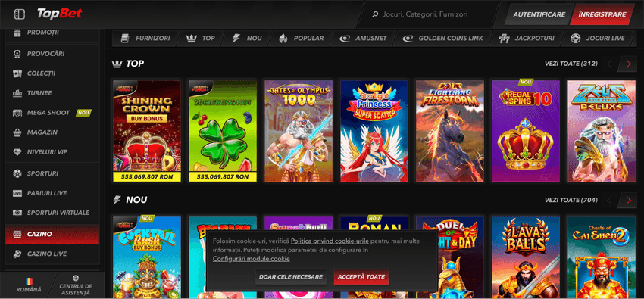Go to Pariuri Live section
Viewport: 644px width, 299px height.
(x=52, y=193)
